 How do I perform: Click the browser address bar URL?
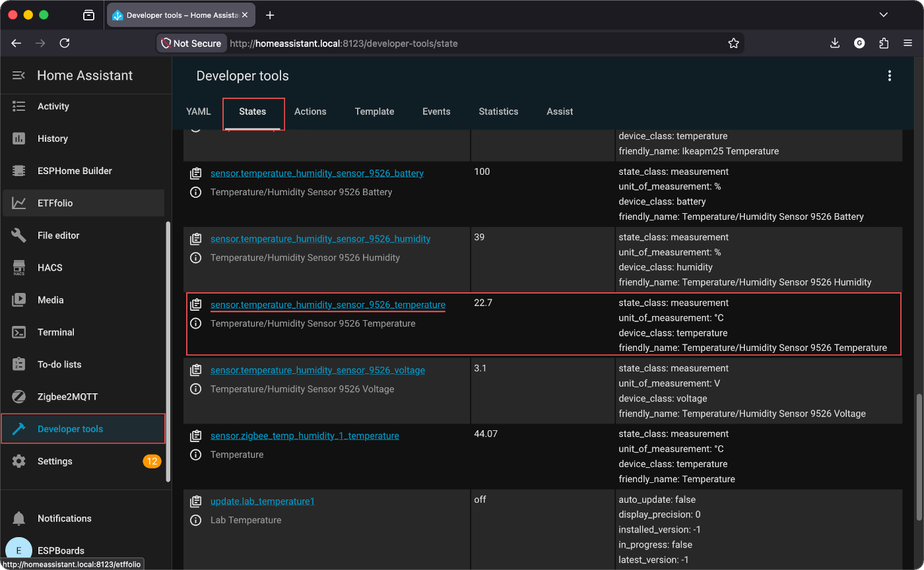(343, 44)
